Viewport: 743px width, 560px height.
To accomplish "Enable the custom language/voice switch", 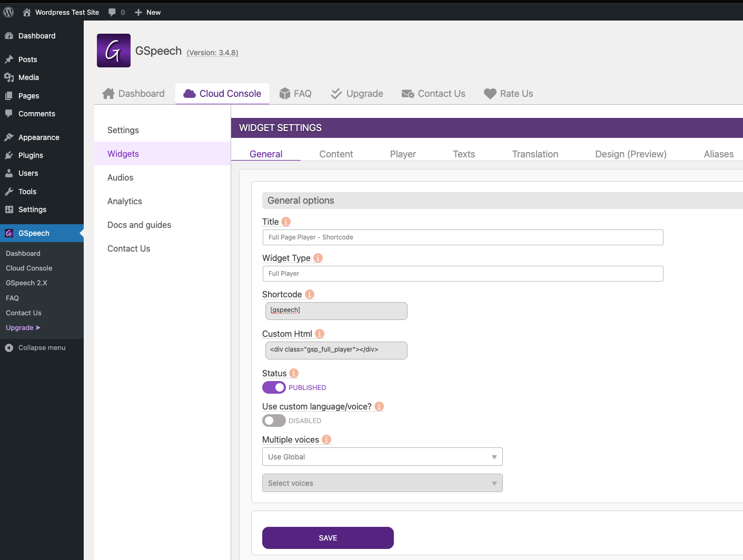I will pos(274,421).
